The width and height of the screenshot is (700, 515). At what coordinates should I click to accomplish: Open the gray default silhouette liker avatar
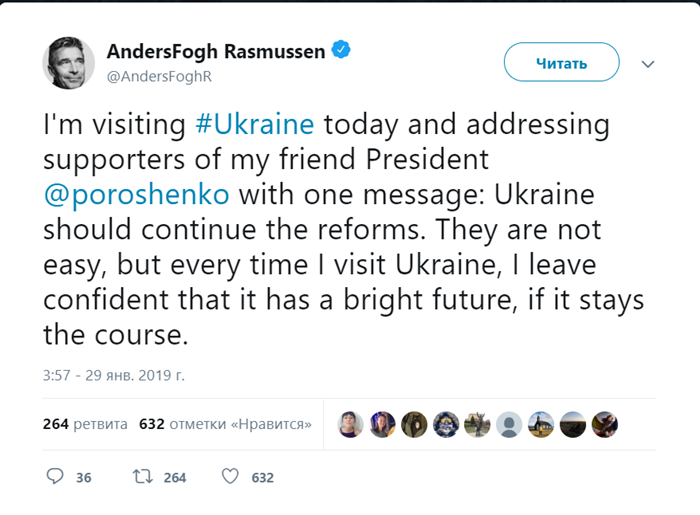509,424
